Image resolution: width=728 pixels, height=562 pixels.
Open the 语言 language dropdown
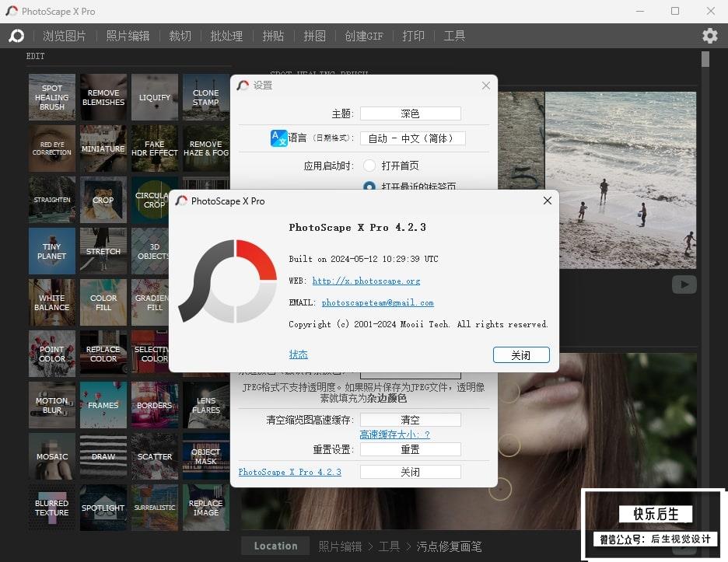click(413, 138)
